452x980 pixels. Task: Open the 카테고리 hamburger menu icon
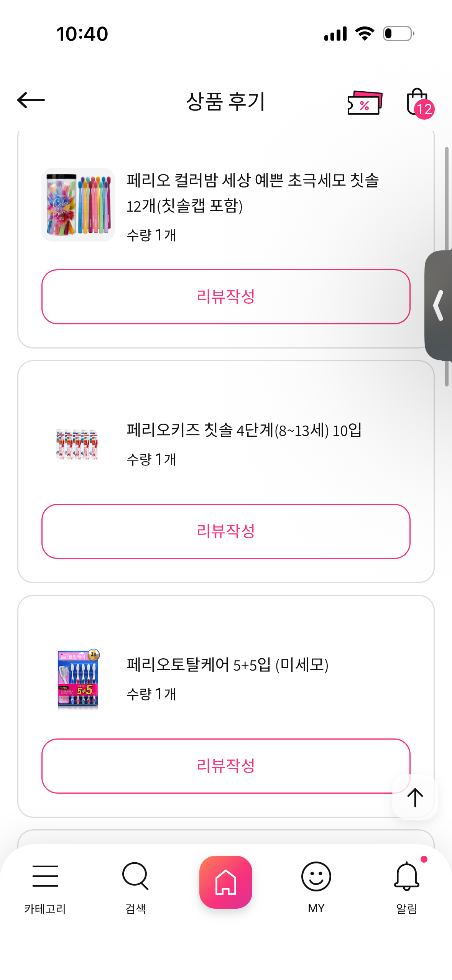[x=45, y=876]
